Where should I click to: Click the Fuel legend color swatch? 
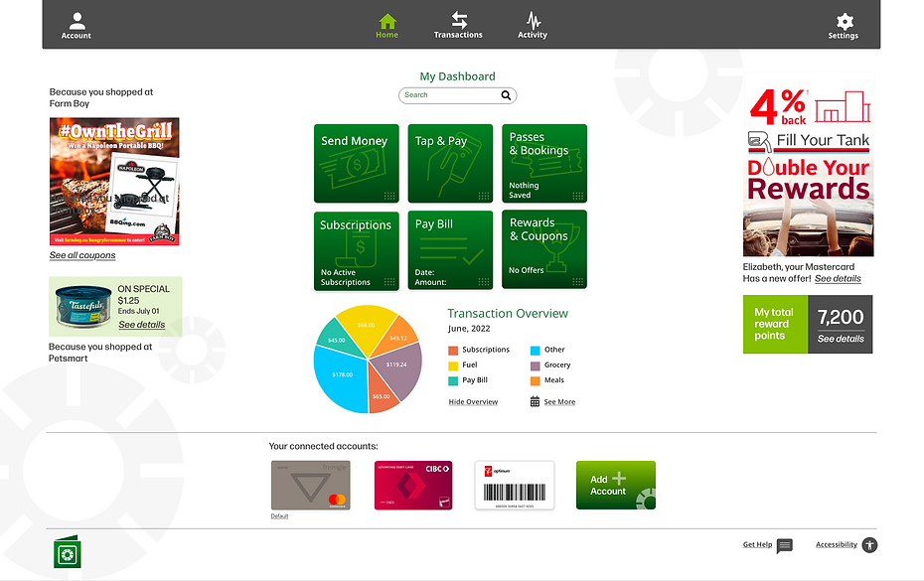(x=453, y=365)
